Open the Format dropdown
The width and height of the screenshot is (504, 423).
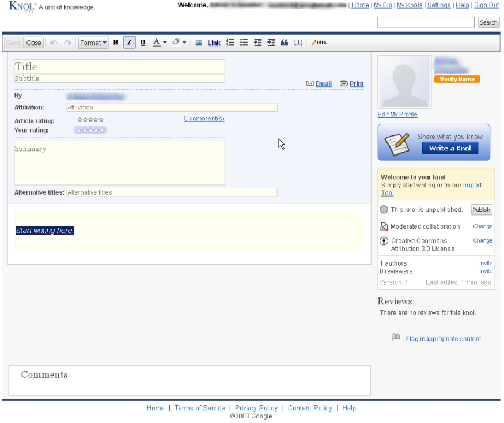[93, 43]
